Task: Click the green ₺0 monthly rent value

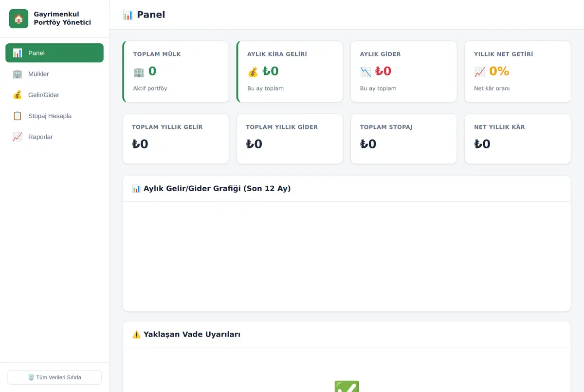Action: (271, 71)
